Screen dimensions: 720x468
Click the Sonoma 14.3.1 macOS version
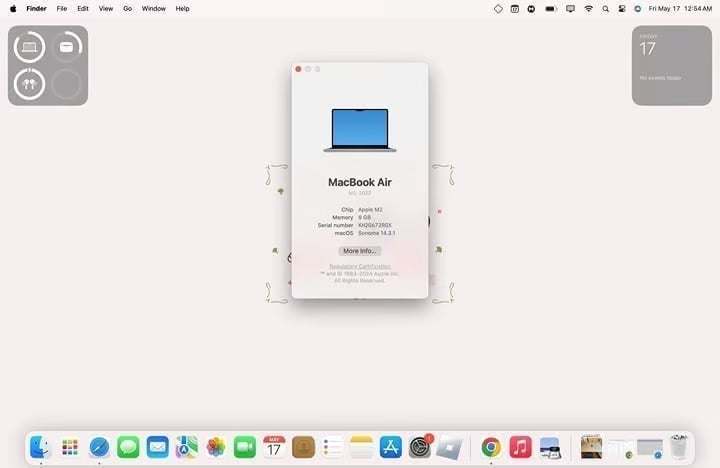click(x=377, y=233)
